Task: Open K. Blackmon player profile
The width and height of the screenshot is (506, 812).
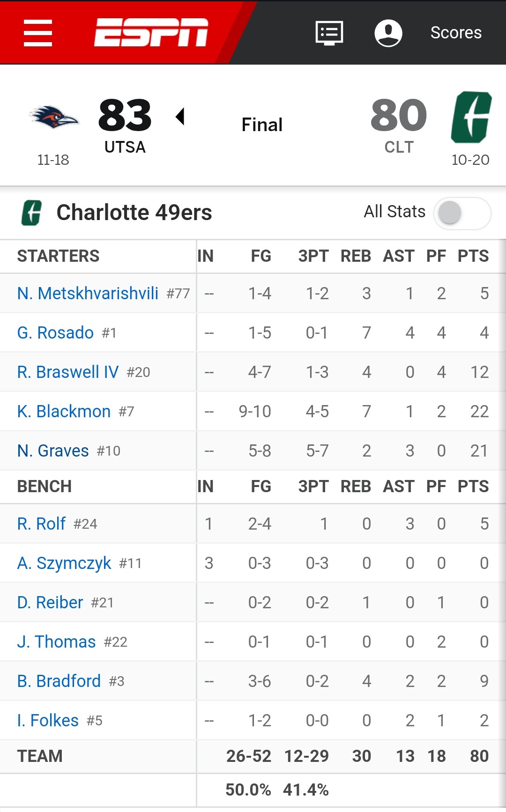Action: tap(64, 412)
